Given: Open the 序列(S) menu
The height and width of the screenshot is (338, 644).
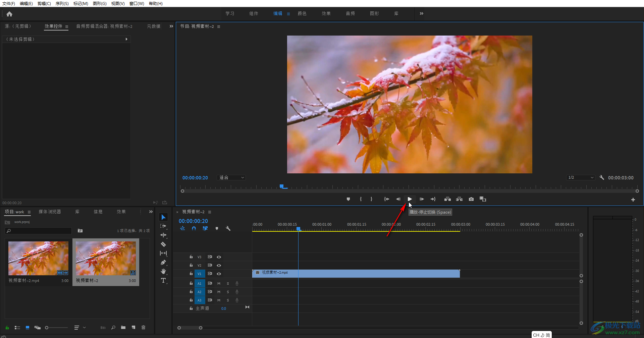Looking at the screenshot, I should coord(62,3).
